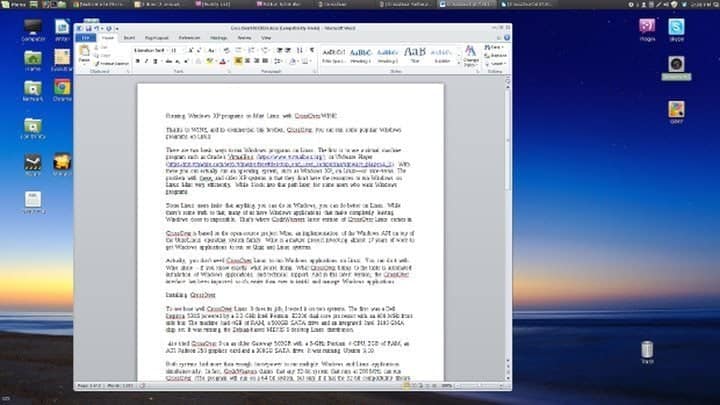The width and height of the screenshot is (720, 405).
Task: Open the Paragraph dialog launcher
Action: (x=315, y=72)
